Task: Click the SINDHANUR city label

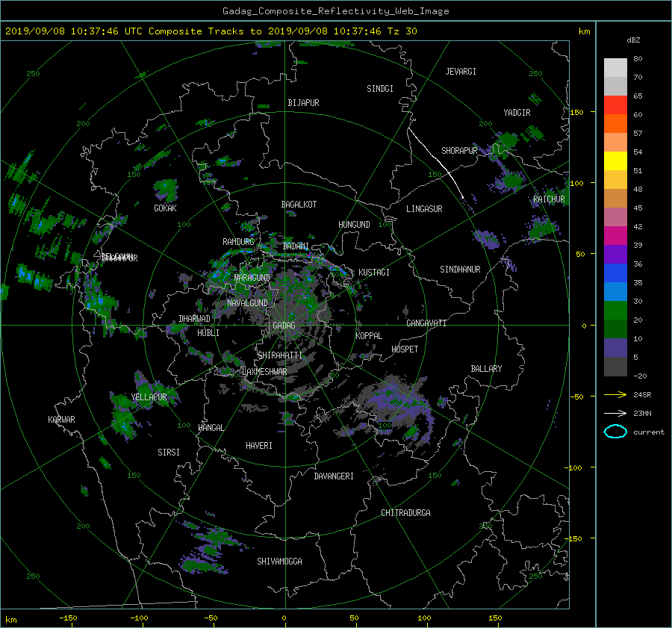Action: (x=460, y=270)
